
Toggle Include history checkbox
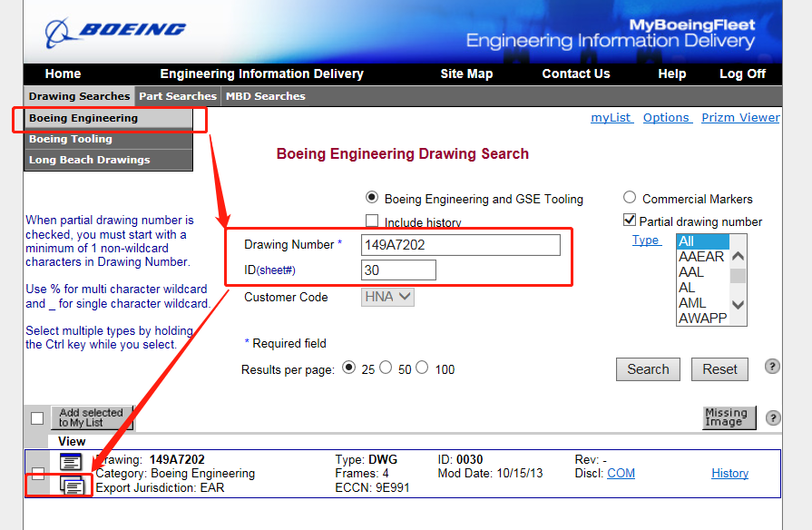click(x=372, y=221)
